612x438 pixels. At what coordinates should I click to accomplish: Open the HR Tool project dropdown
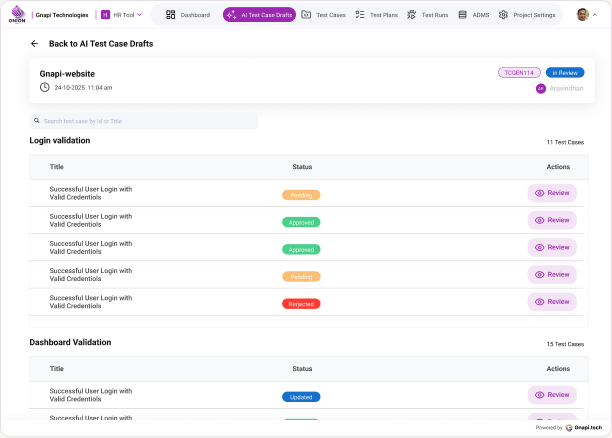pyautogui.click(x=121, y=15)
